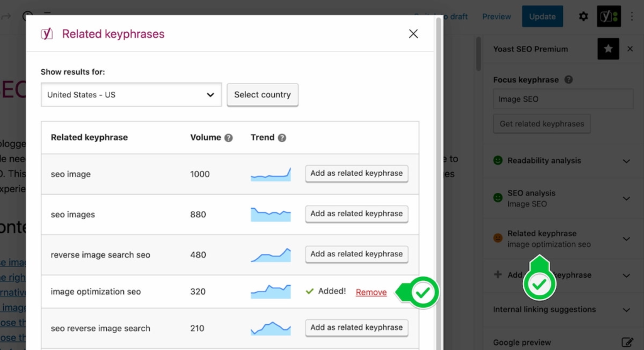Add 'reverse image search seo' as related keyphrase
The width and height of the screenshot is (644, 350).
pos(357,254)
